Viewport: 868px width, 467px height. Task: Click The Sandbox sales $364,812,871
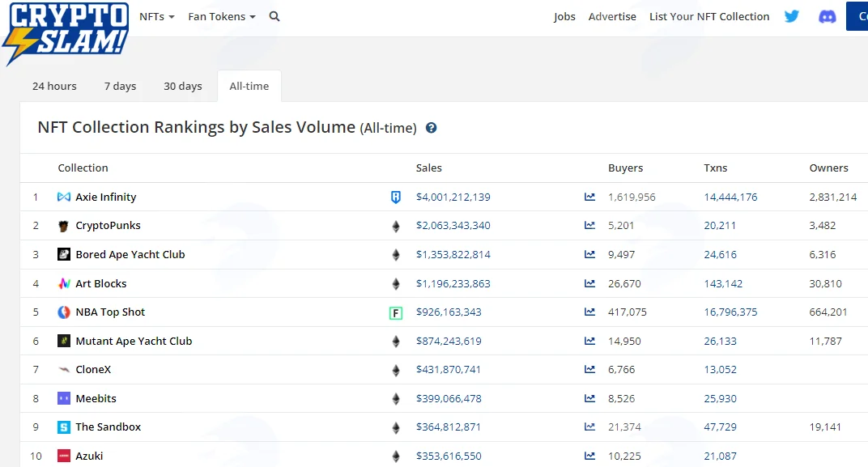[449, 427]
